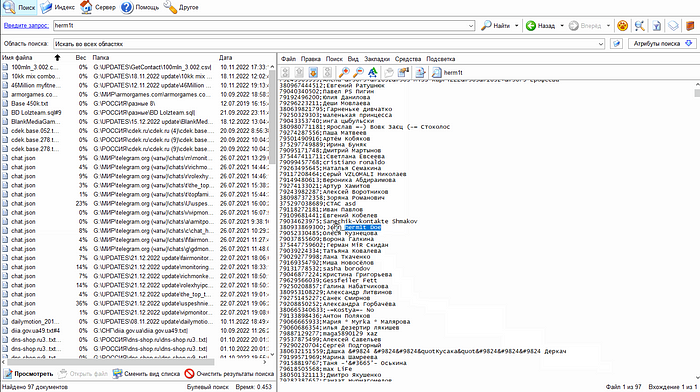The image size is (700, 392).
Task: Click the highlighted herm1t Doe text
Action: click(362, 227)
